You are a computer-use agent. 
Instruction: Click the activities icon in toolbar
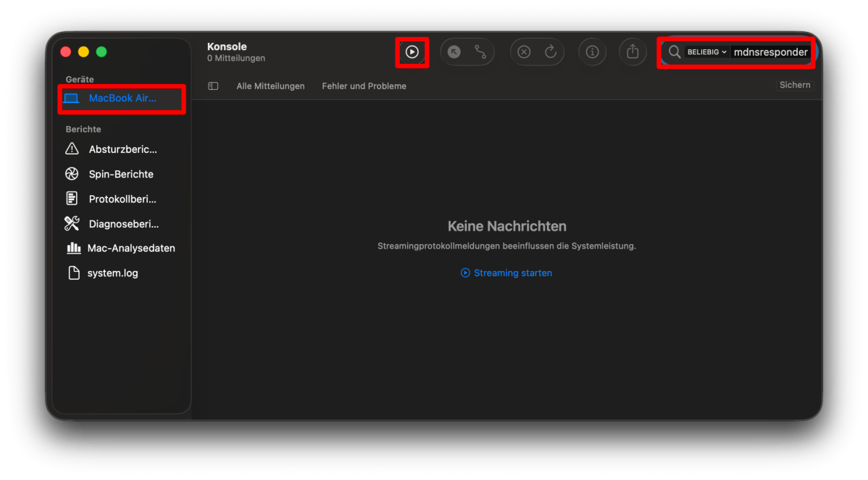pos(480,52)
